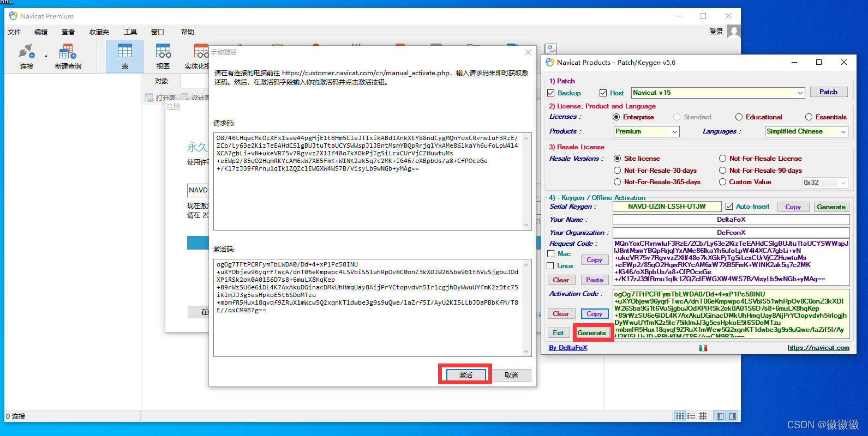Screen dimensions: 868x436
Task: Choose Not-For-Resale-365-days option
Action: 618,182
